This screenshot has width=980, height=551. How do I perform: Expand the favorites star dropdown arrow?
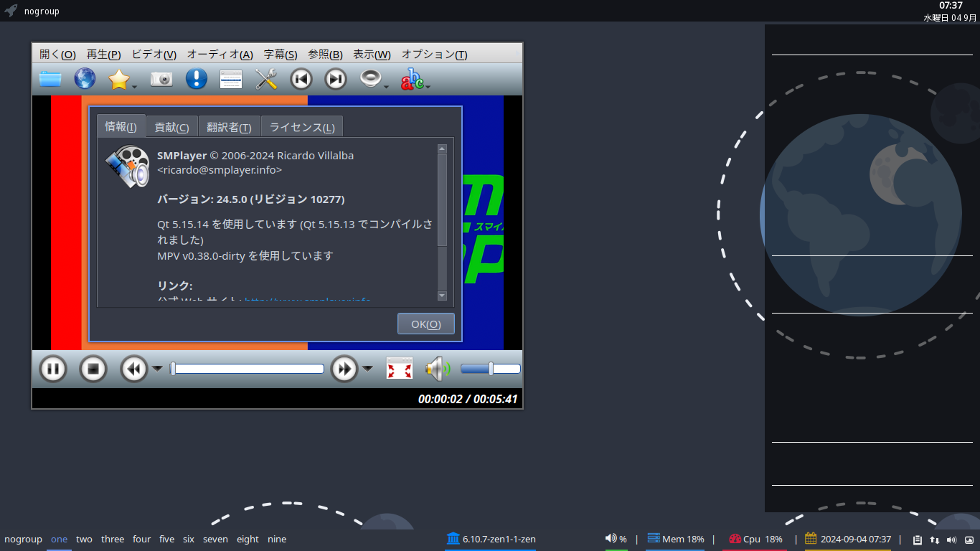click(x=134, y=87)
